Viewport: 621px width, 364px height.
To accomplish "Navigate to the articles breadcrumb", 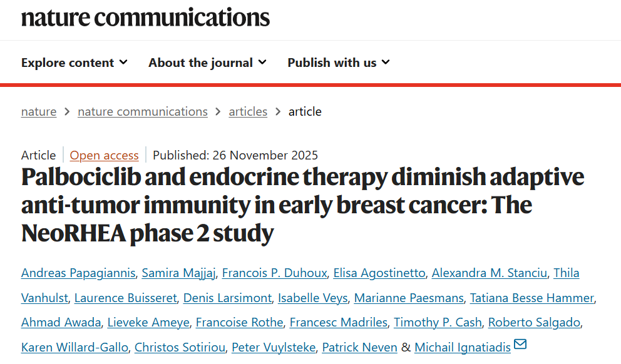I will [x=248, y=112].
